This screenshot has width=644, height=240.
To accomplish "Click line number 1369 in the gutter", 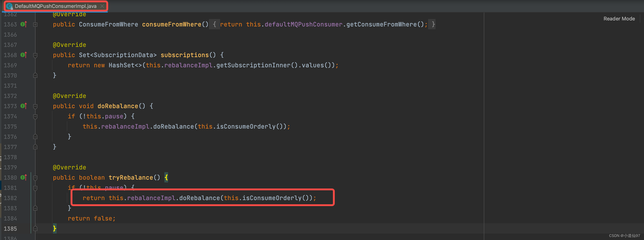I will [10, 65].
